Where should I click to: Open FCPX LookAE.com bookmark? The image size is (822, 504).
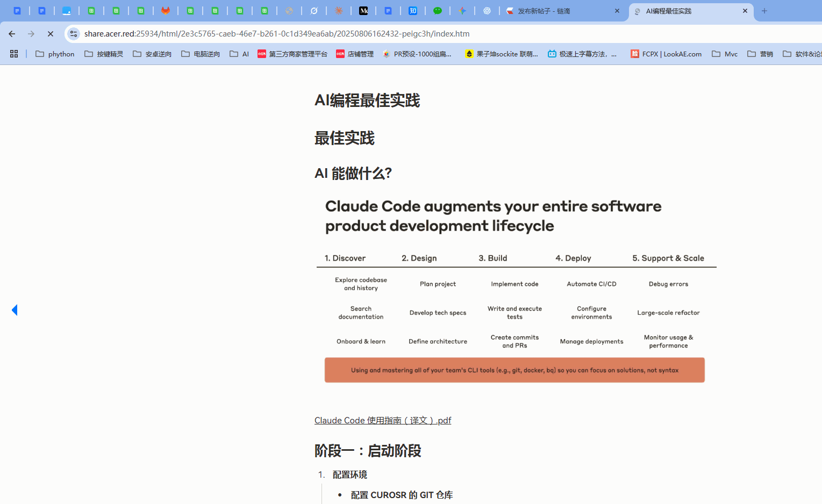coord(666,54)
